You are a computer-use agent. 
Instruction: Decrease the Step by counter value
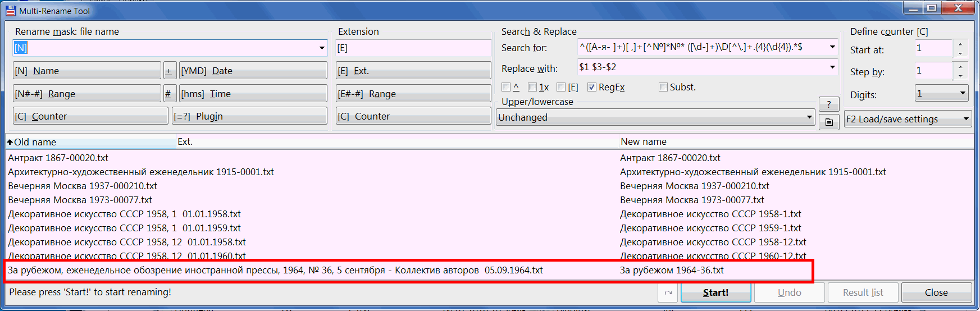[960, 76]
